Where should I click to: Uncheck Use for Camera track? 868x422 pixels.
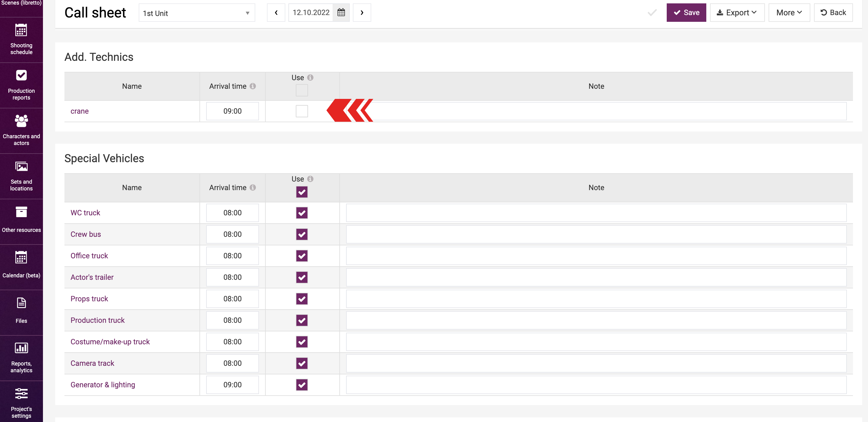pos(302,363)
